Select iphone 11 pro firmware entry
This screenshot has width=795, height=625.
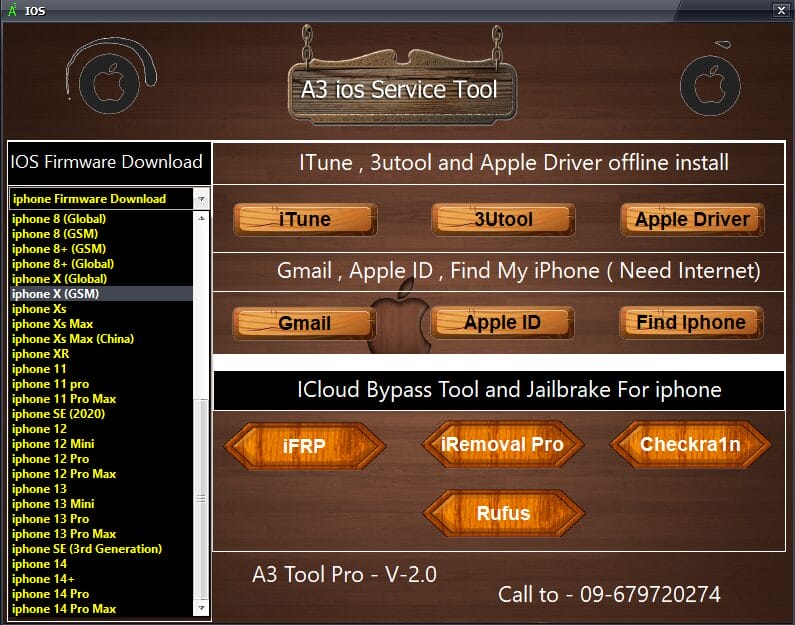tap(101, 384)
